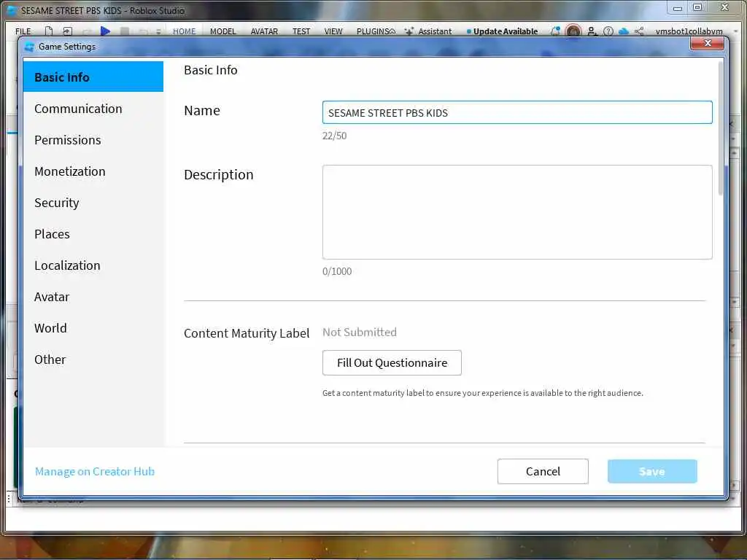Click the Not Submitted status text
This screenshot has width=747, height=560.
360,332
